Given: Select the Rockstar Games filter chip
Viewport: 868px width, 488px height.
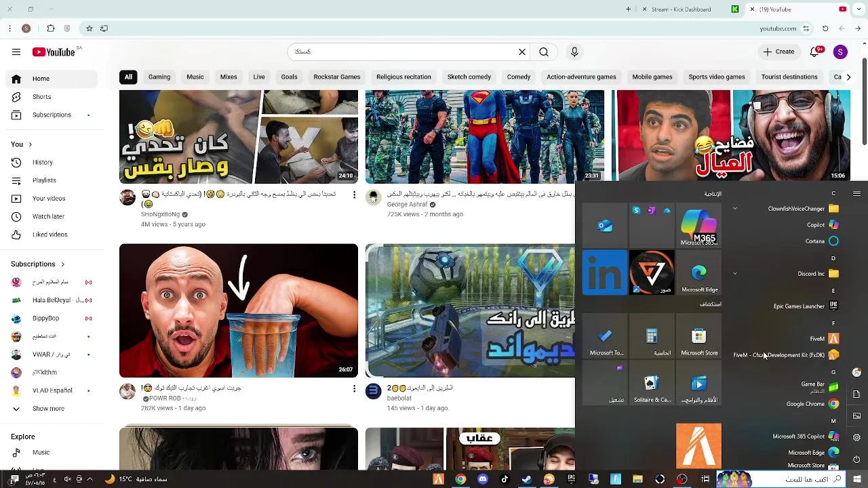Looking at the screenshot, I should click(337, 77).
